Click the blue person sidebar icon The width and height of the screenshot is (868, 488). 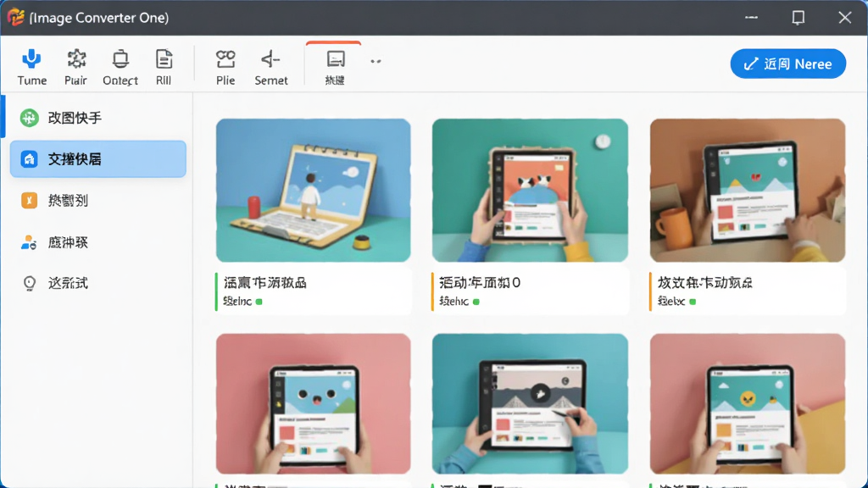[x=29, y=242]
